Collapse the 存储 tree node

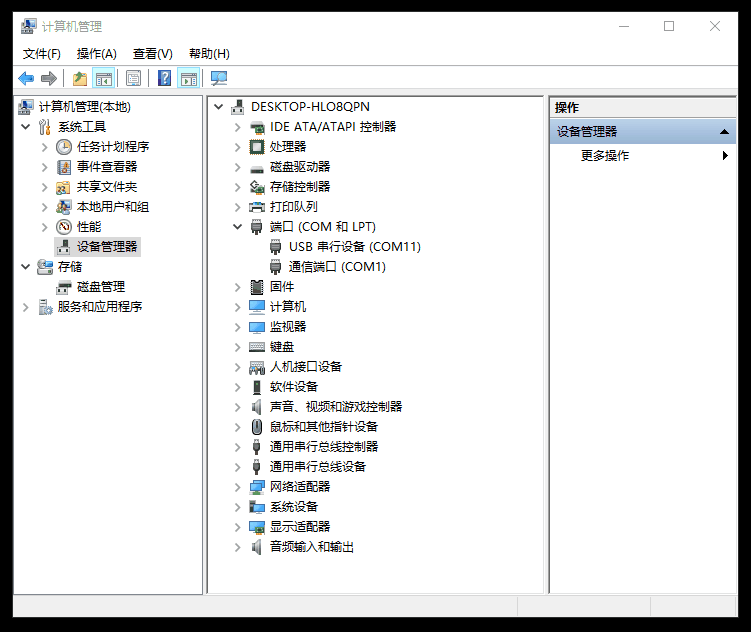point(26,267)
